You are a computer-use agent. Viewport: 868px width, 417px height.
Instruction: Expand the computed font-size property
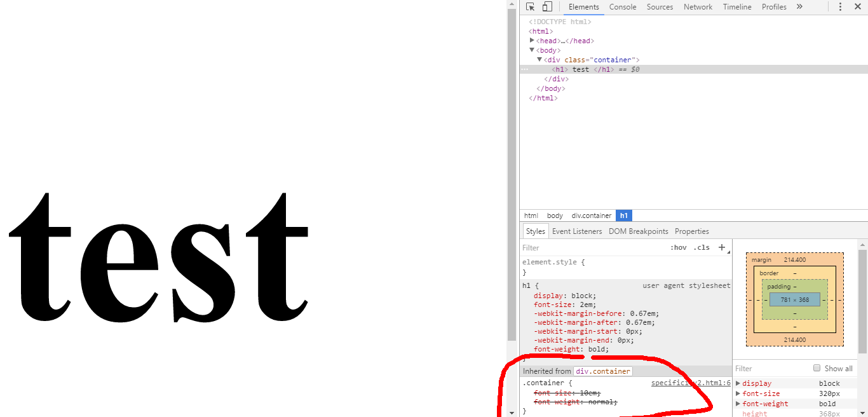[x=738, y=393]
